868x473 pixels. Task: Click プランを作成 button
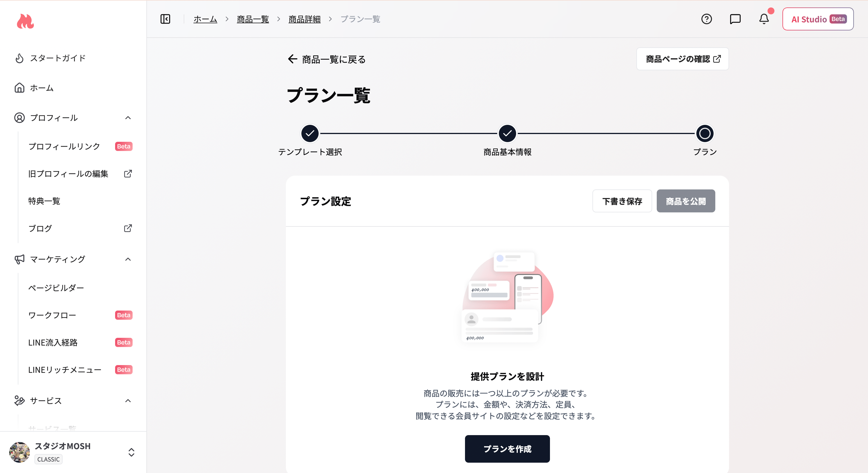coord(507,449)
